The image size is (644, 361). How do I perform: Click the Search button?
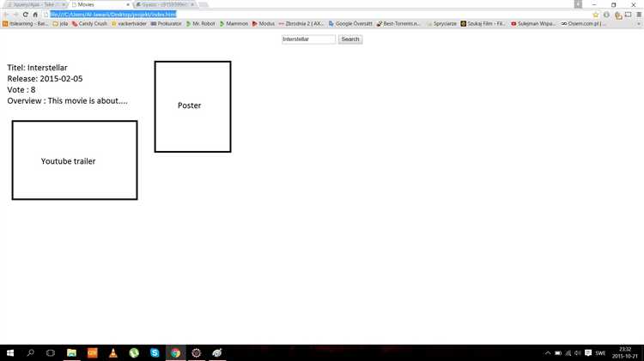(x=350, y=39)
